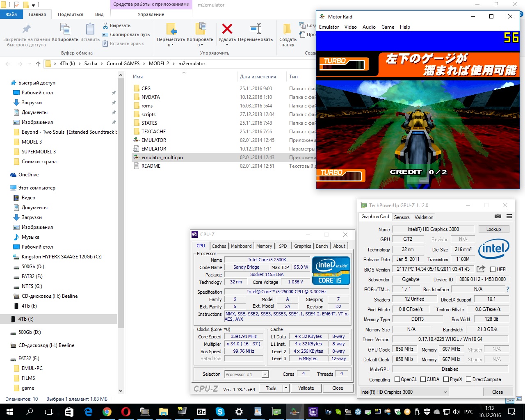Click the GPU-Z screenshot camera icon
Viewport: 525px width, 420px height.
coord(498,217)
